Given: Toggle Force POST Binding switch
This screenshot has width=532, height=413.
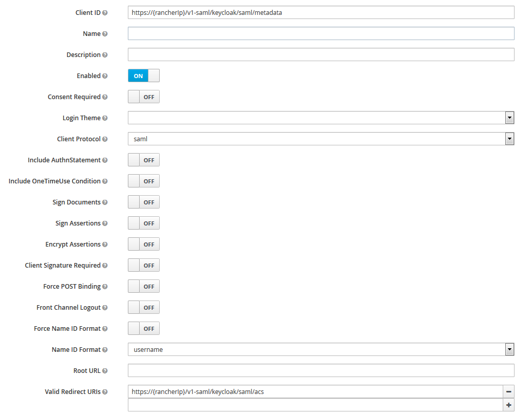Looking at the screenshot, I should coord(143,286).
